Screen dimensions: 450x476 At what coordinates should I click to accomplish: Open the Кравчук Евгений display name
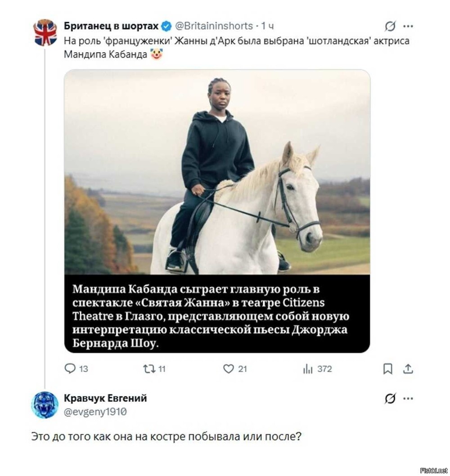[x=105, y=398]
